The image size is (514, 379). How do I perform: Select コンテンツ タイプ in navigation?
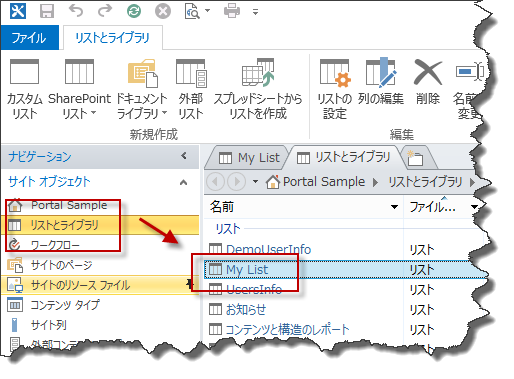(x=65, y=305)
